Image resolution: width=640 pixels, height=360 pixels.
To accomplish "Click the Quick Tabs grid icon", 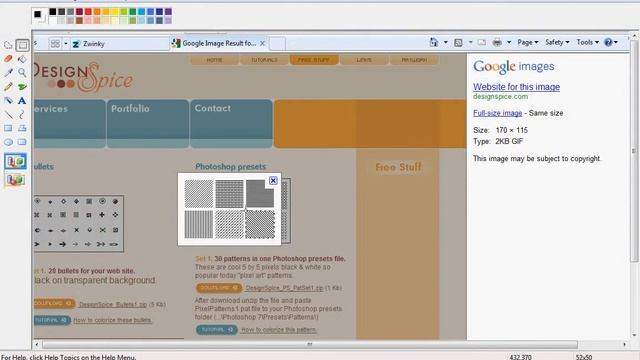I will pos(55,43).
